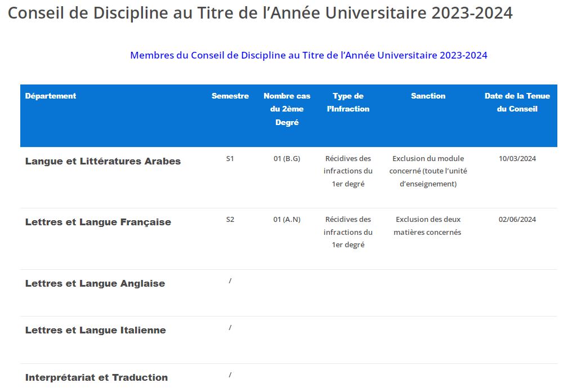Click the Nombre cas du 2ème Degré header
Viewport: 581px width, 392px height.
click(287, 109)
